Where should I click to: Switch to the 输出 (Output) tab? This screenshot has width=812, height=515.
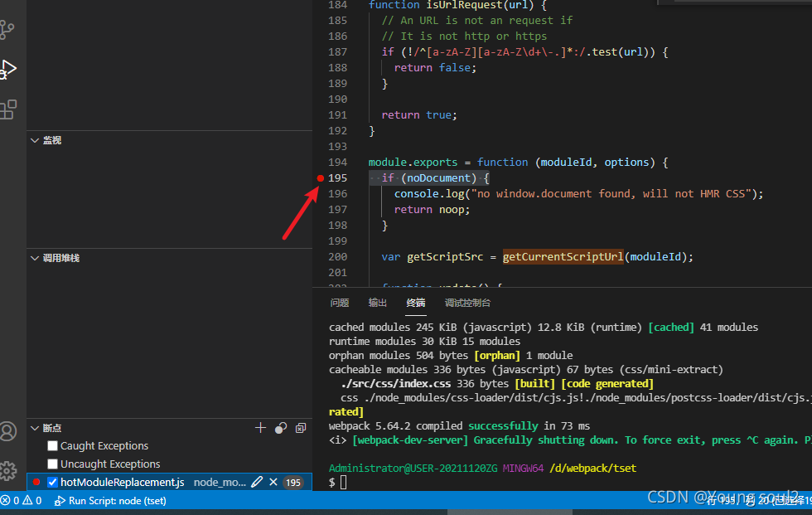(378, 303)
